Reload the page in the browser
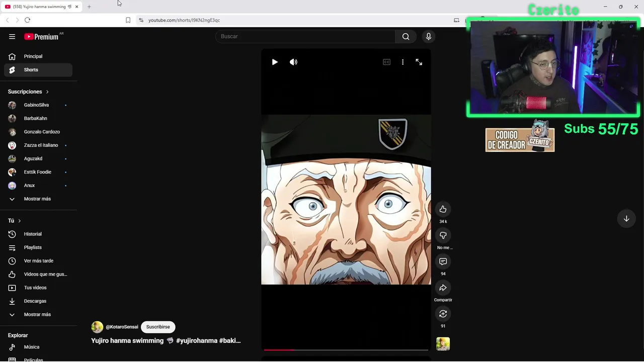The image size is (644, 362). (x=27, y=20)
